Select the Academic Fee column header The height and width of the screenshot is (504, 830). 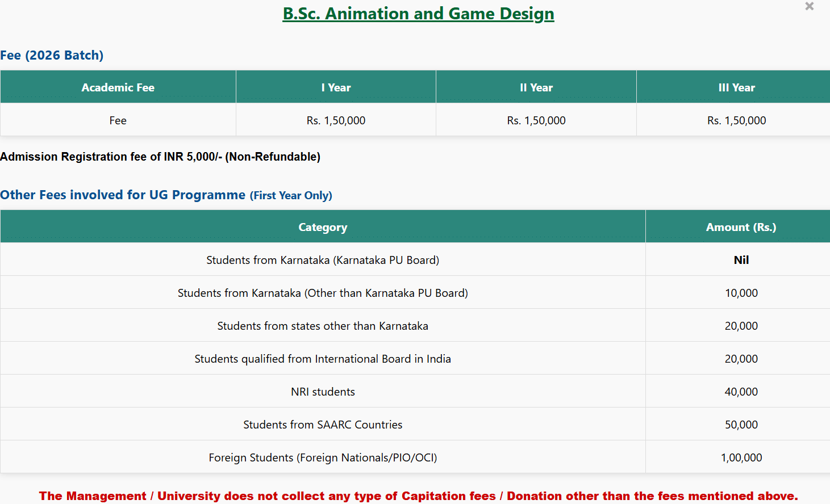(118, 87)
